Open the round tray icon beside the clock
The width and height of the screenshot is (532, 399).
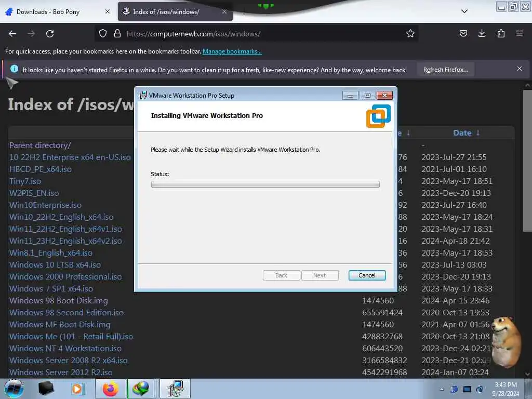pos(480,389)
